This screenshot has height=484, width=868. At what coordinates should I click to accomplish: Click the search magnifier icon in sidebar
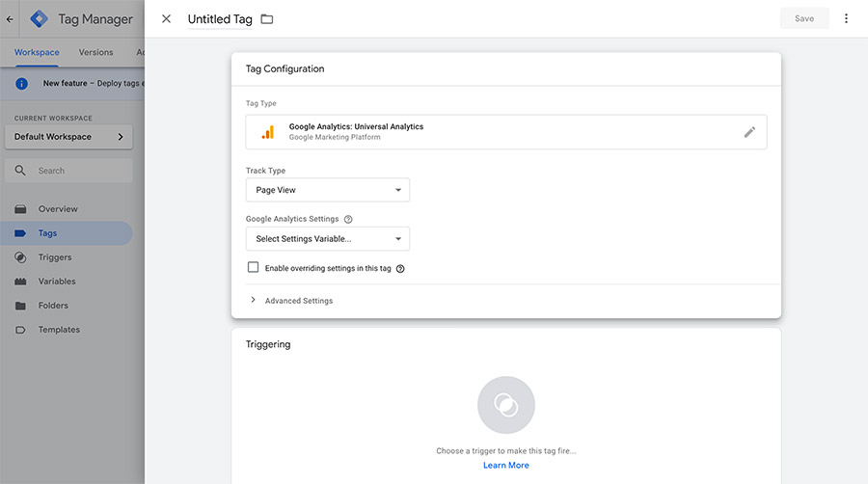click(x=20, y=171)
